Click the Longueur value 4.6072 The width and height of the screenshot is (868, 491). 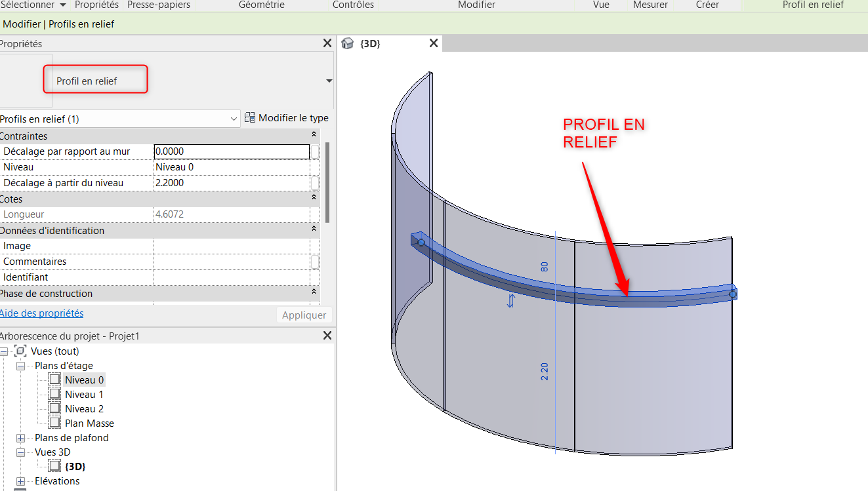tap(232, 214)
